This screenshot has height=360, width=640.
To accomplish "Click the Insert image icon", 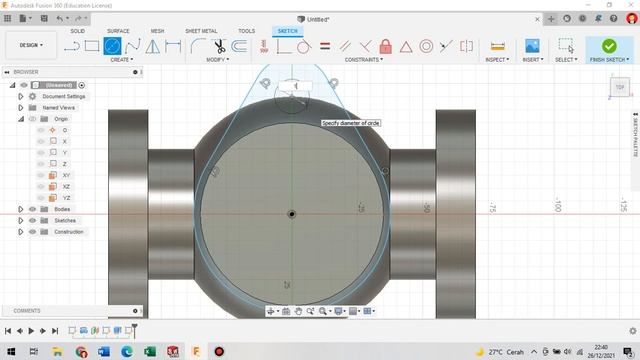I will coord(532,46).
